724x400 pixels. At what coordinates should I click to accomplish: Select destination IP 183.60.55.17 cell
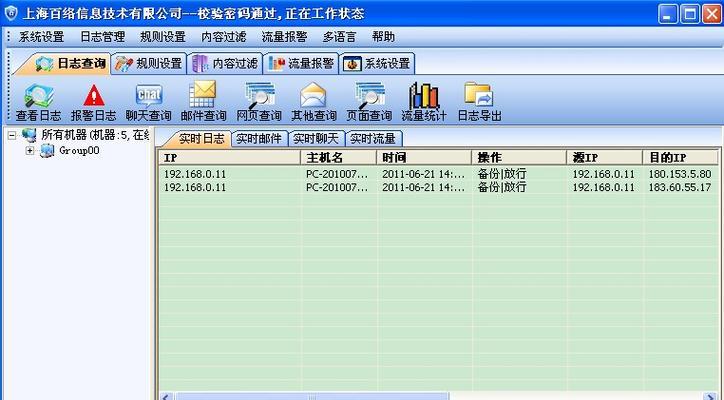tap(680, 187)
